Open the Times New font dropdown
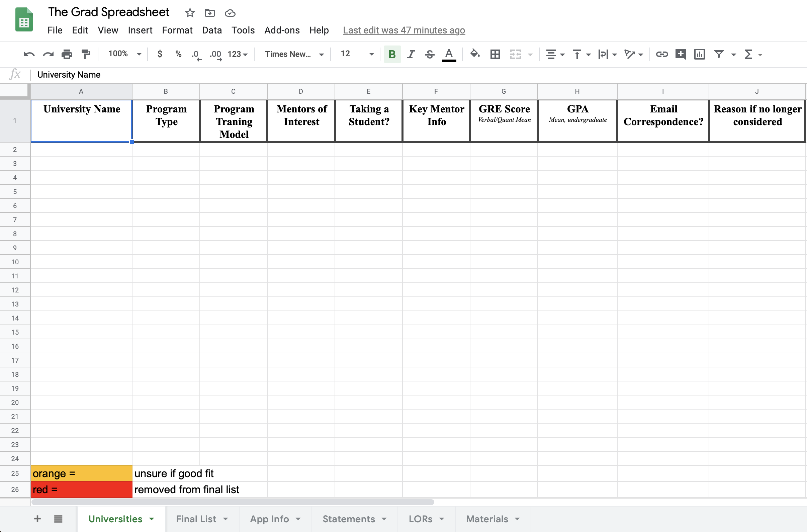This screenshot has width=807, height=532. pyautogui.click(x=294, y=54)
